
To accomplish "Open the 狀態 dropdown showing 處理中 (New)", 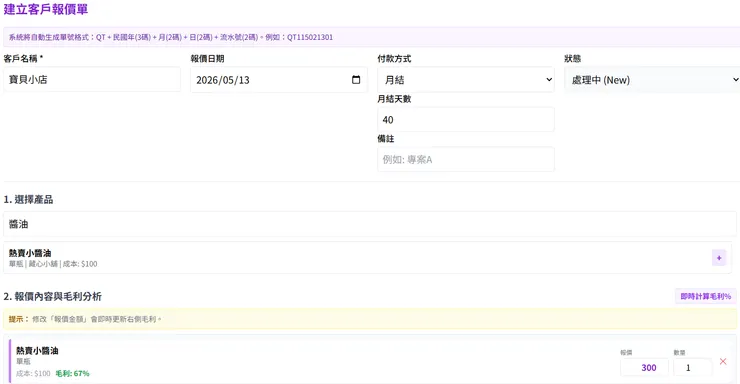I will tap(652, 80).
